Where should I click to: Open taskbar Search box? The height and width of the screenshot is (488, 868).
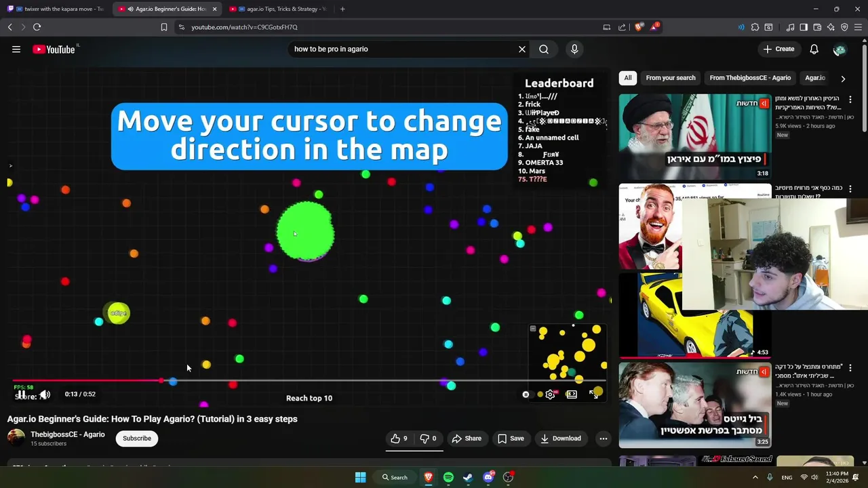pos(395,477)
